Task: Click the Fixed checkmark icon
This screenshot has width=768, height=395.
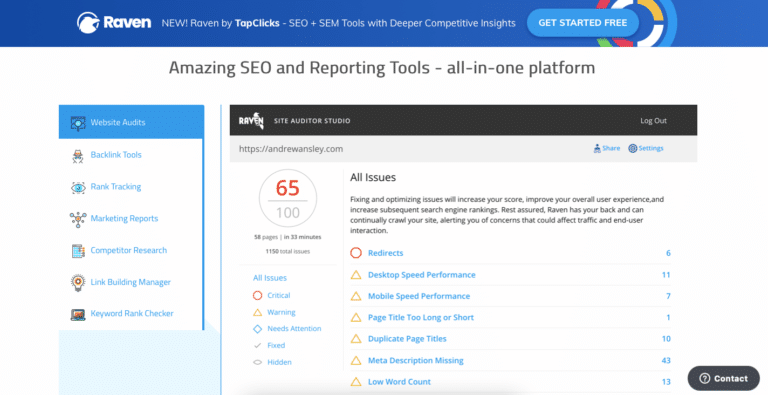Action: click(x=258, y=346)
